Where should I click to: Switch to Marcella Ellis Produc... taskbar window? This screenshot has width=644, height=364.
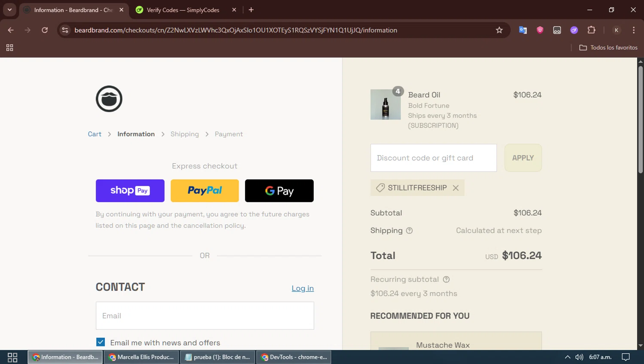tap(141, 357)
